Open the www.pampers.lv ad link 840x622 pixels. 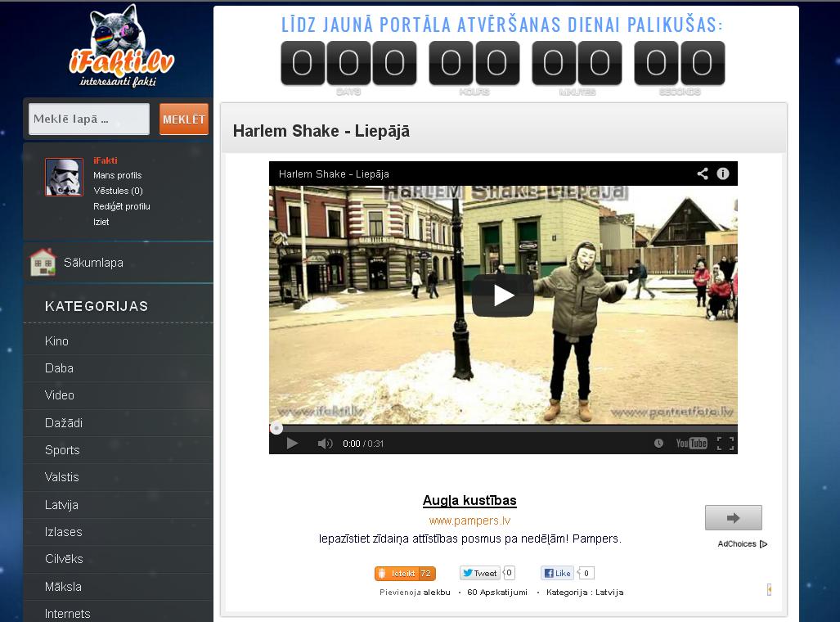pyautogui.click(x=469, y=521)
